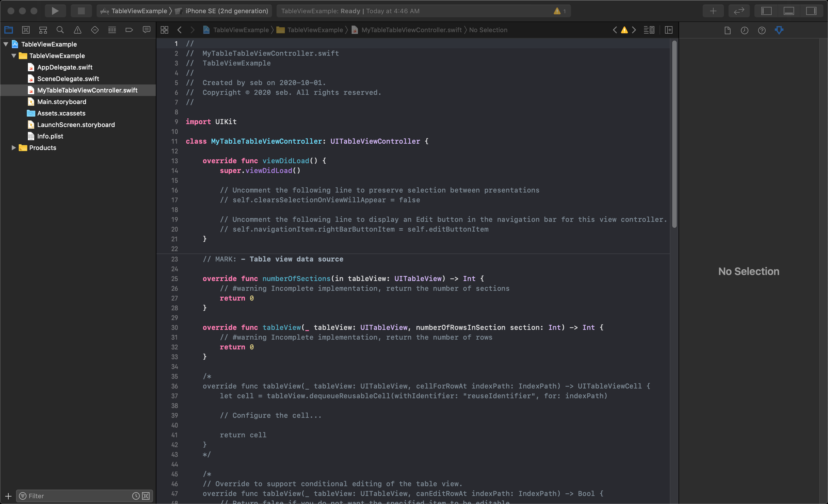Click the yellow warning issue indicator in jump bar
The width and height of the screenshot is (828, 504).
(624, 30)
